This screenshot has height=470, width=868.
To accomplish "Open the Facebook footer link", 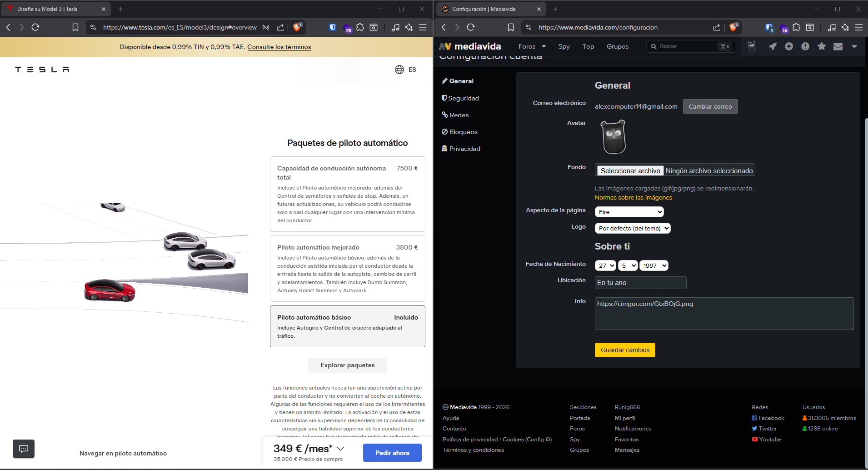I will click(x=768, y=418).
